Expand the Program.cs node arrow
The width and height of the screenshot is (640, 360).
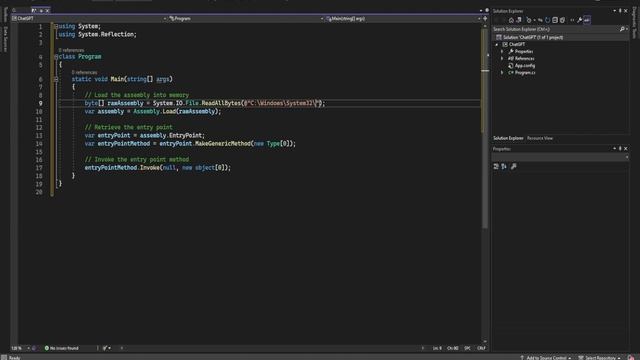[x=502, y=73]
